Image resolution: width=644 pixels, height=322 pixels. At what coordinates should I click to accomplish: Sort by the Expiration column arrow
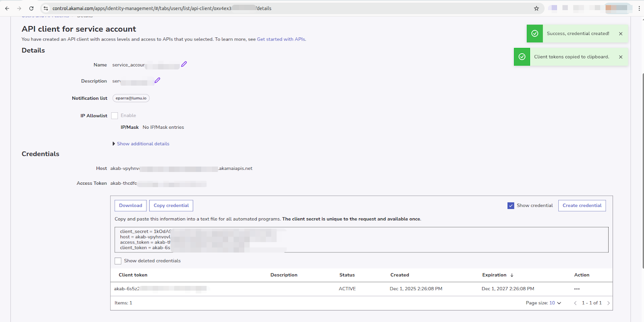(x=512, y=275)
